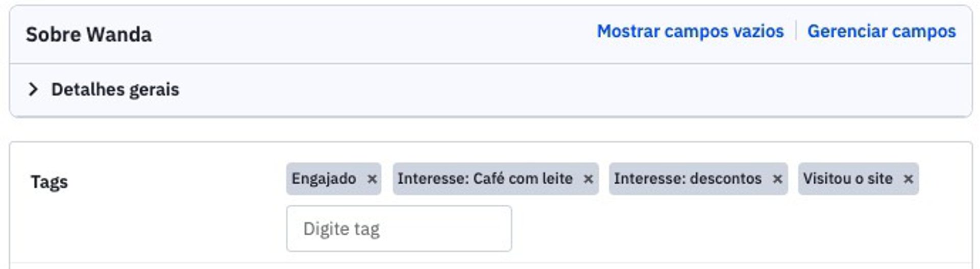Click the word Sobre in panel heading
Image resolution: width=980 pixels, height=269 pixels.
coord(53,35)
